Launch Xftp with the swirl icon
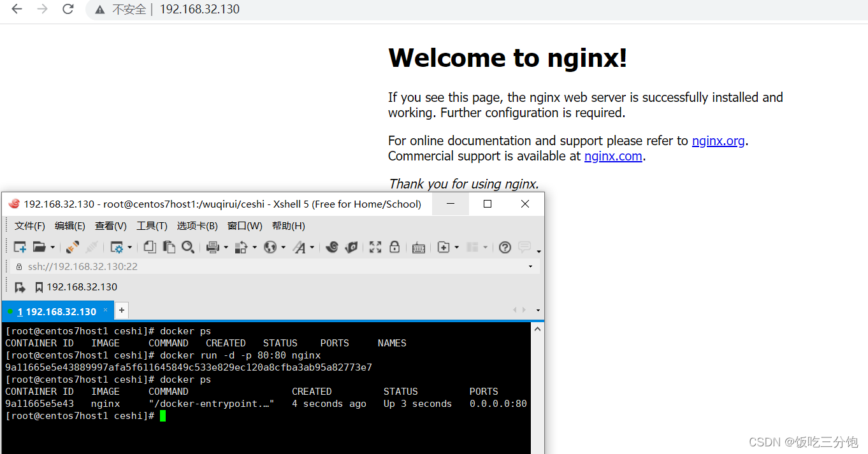 click(x=331, y=247)
